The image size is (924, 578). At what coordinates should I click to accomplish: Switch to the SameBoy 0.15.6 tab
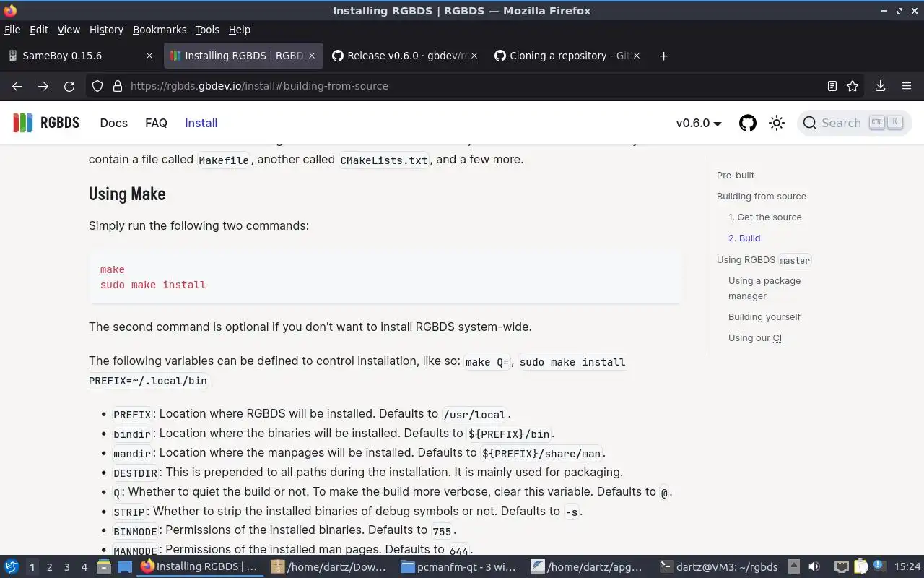tap(79, 56)
